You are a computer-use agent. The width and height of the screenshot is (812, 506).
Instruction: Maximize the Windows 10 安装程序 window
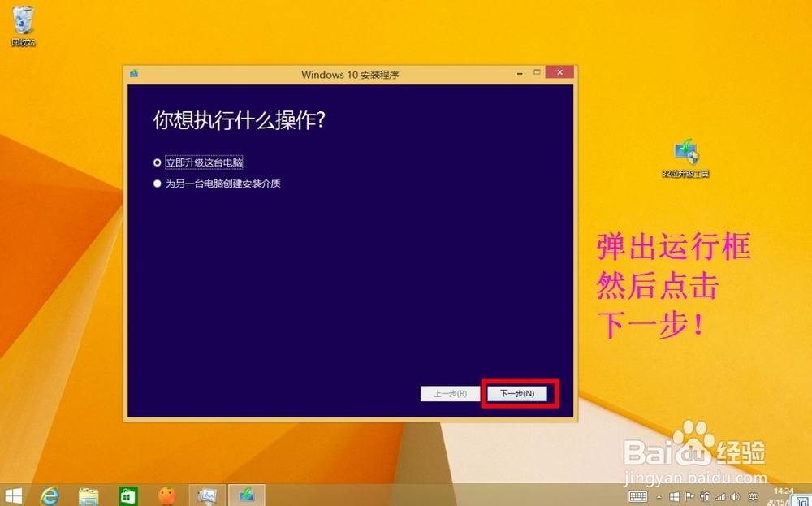537,72
